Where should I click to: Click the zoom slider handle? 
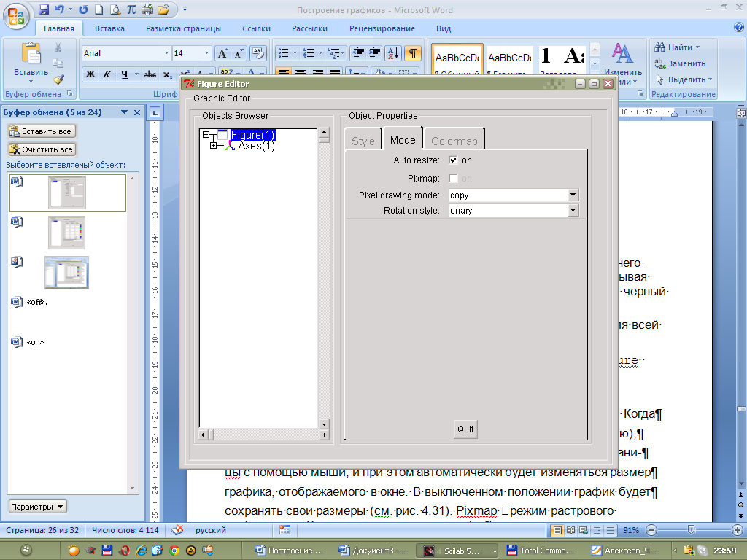(x=692, y=529)
